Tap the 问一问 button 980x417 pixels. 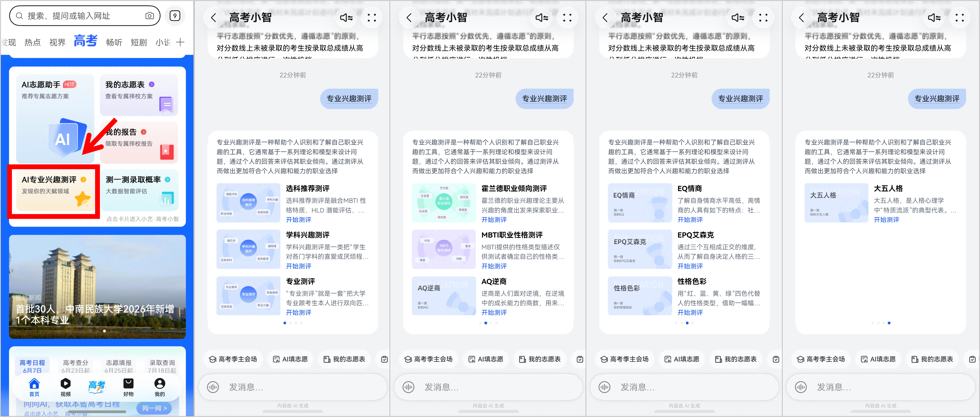tap(154, 408)
